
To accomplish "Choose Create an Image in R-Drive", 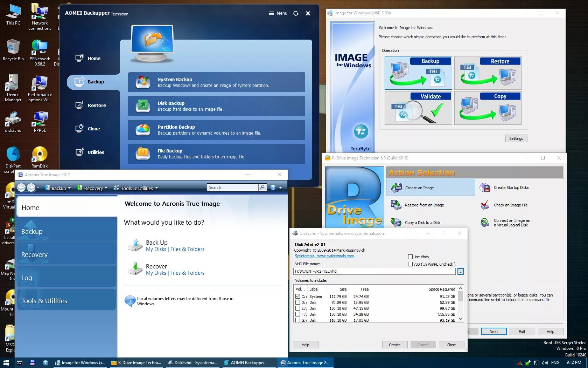I will click(x=431, y=188).
